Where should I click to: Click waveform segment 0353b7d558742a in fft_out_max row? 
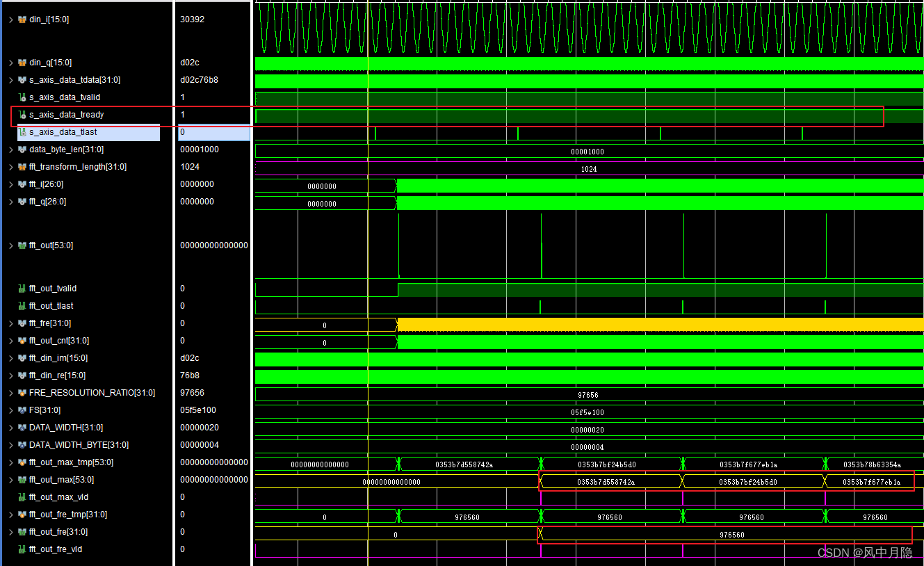[606, 482]
